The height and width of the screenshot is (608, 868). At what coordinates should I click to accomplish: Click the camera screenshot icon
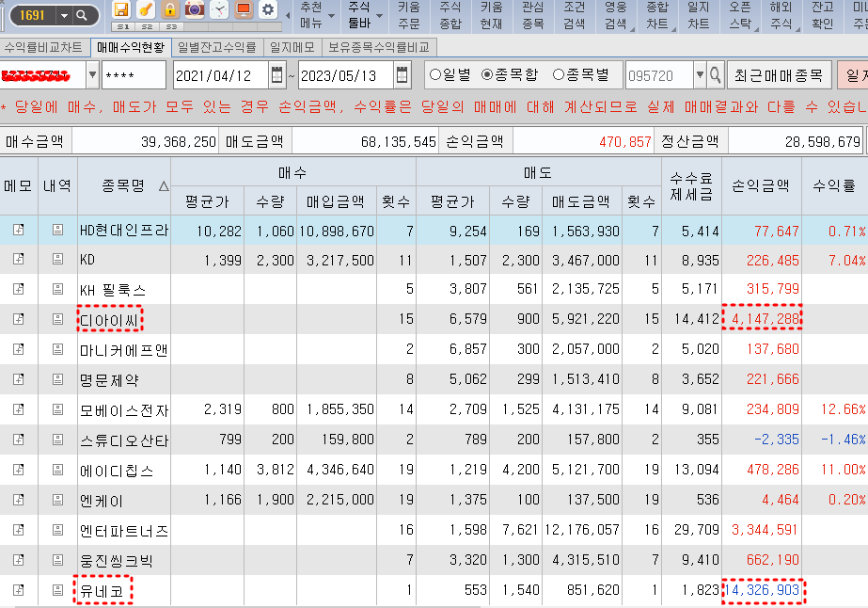point(195,9)
